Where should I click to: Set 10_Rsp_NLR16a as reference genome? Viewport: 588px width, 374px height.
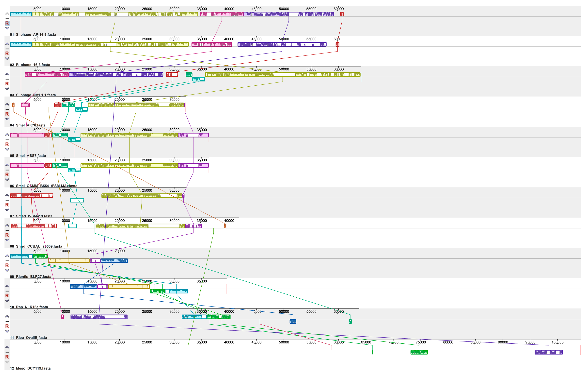7,296
